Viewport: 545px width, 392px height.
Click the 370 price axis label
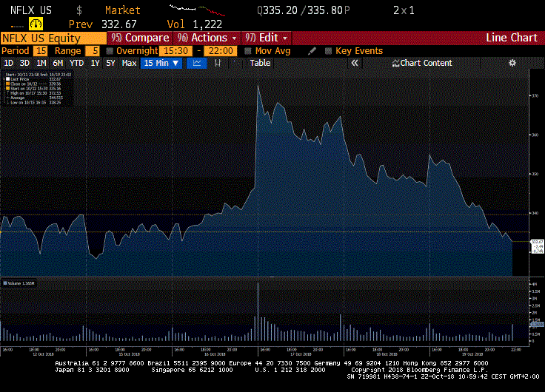(x=535, y=95)
